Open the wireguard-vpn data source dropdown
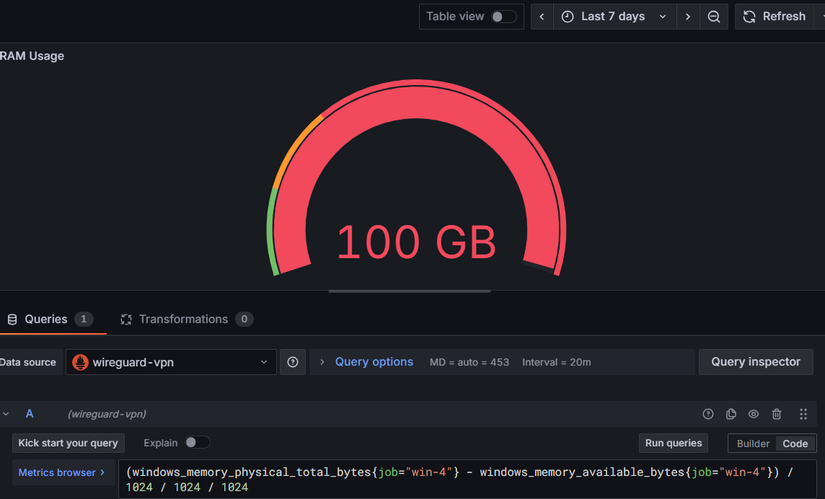This screenshot has height=499, width=825. (170, 362)
